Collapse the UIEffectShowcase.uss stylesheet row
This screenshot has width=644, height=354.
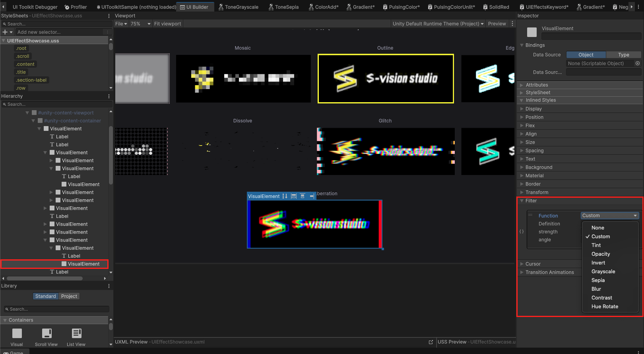[4, 41]
